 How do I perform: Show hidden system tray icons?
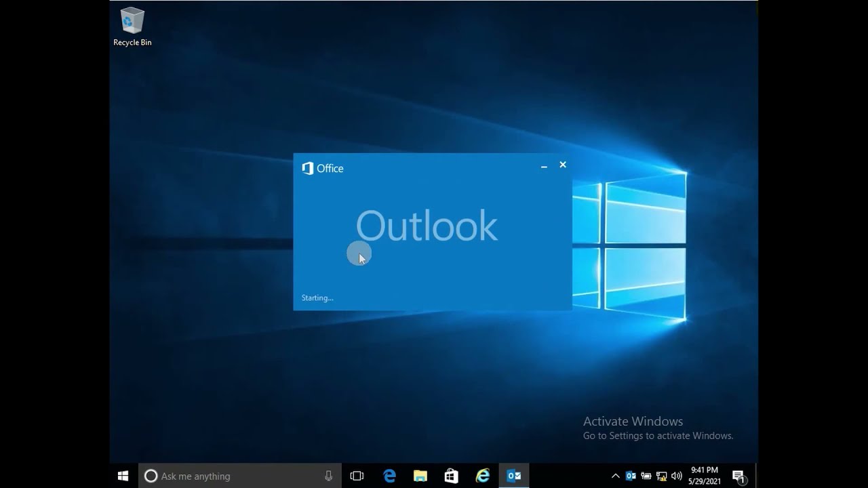615,476
